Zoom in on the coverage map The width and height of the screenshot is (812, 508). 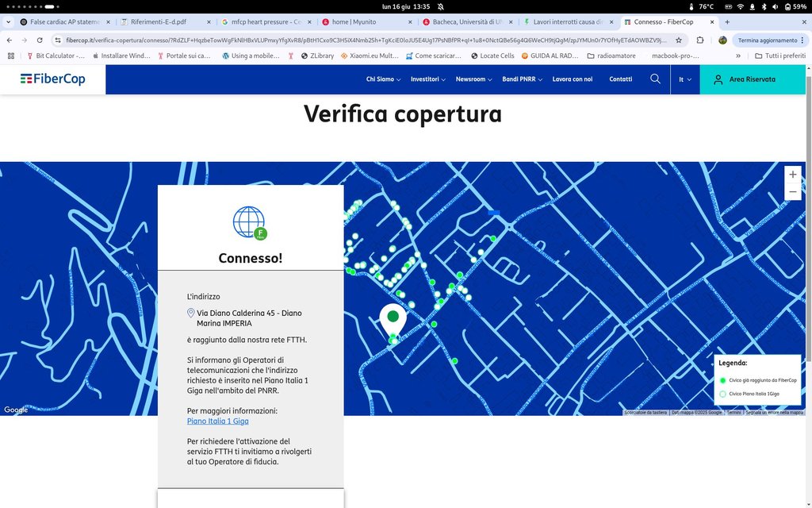coord(792,175)
